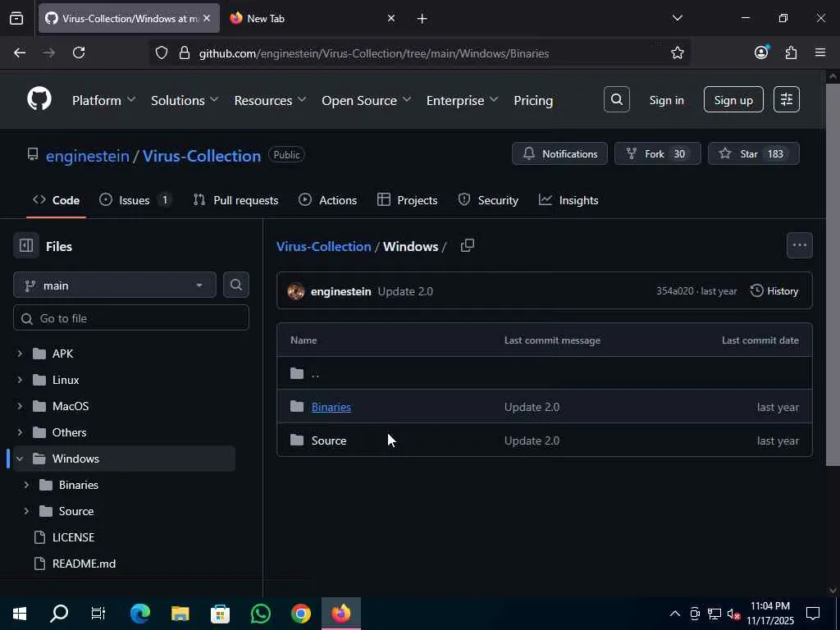This screenshot has height=630, width=840.
Task: Open Firefox hamburger application menu
Action: [x=820, y=52]
